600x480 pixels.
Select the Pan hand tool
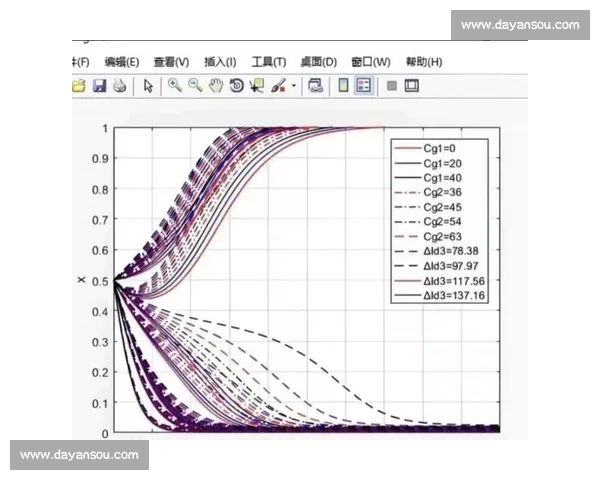[216, 86]
